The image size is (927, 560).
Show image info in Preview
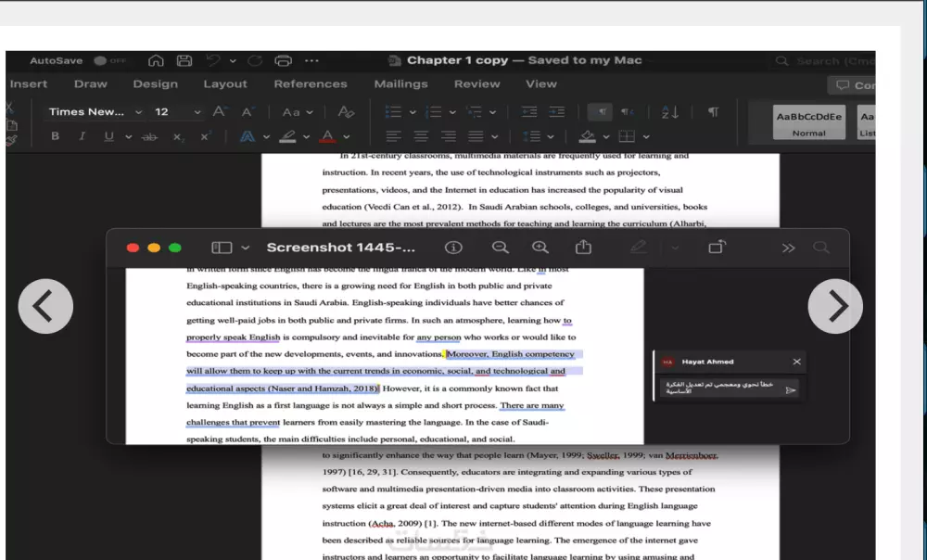453,248
